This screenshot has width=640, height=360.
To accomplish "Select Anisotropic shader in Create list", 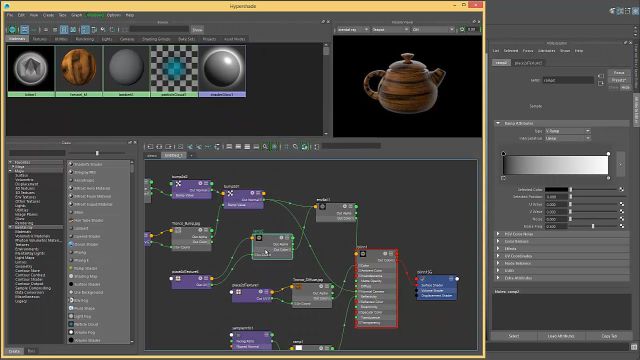I will [84, 180].
